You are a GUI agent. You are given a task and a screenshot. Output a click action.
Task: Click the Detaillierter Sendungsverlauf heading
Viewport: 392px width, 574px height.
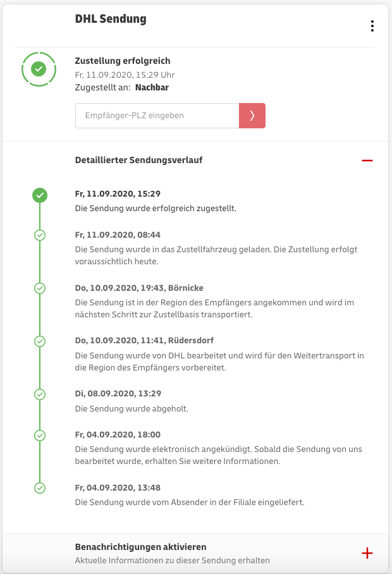(138, 160)
